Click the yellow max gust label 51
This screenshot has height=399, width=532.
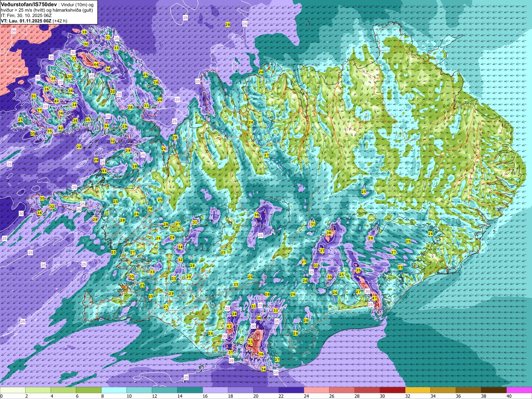pyautogui.click(x=250, y=341)
